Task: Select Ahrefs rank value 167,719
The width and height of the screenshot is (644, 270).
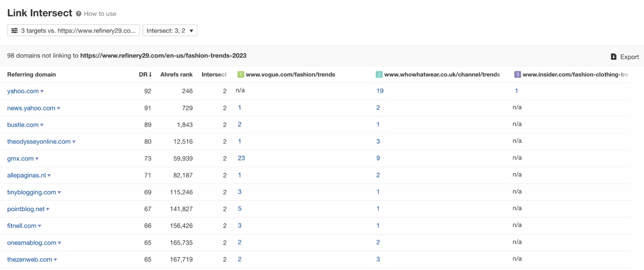Action: 181,259
